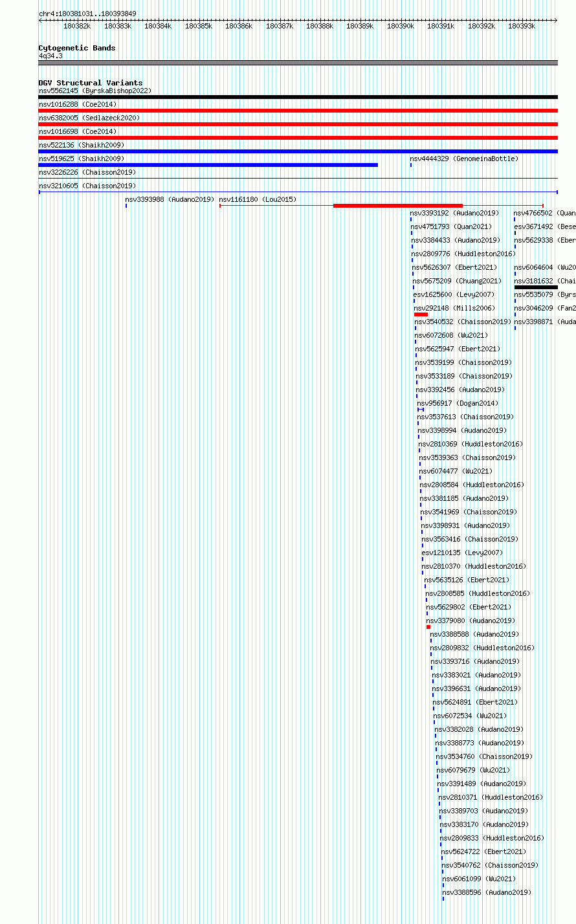Click the chr4:180381031..180393849 coordinate label
The image size is (576, 924).
[x=87, y=14]
